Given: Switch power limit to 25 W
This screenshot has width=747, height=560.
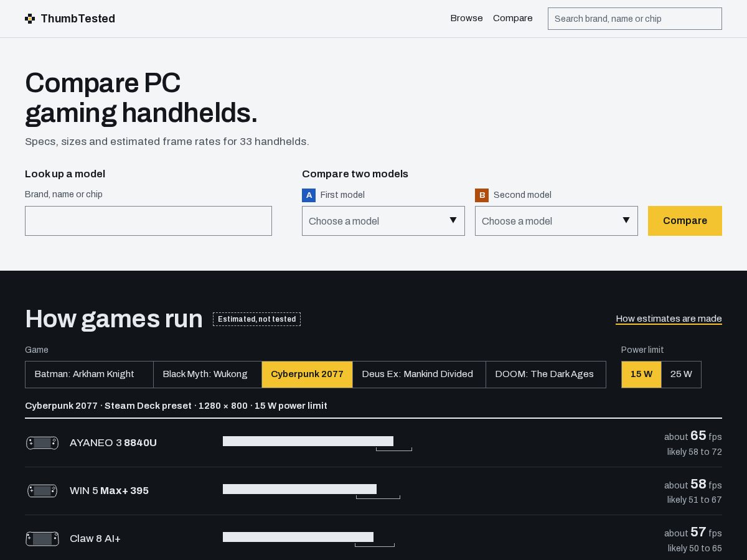Looking at the screenshot, I should coord(681,375).
